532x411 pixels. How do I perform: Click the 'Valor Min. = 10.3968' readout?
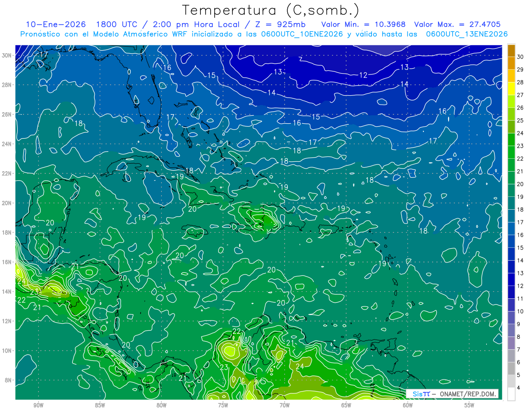pyautogui.click(x=364, y=24)
